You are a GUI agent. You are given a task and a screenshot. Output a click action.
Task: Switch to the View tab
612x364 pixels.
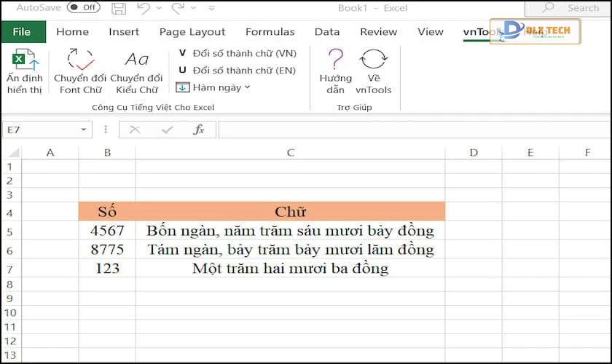431,31
